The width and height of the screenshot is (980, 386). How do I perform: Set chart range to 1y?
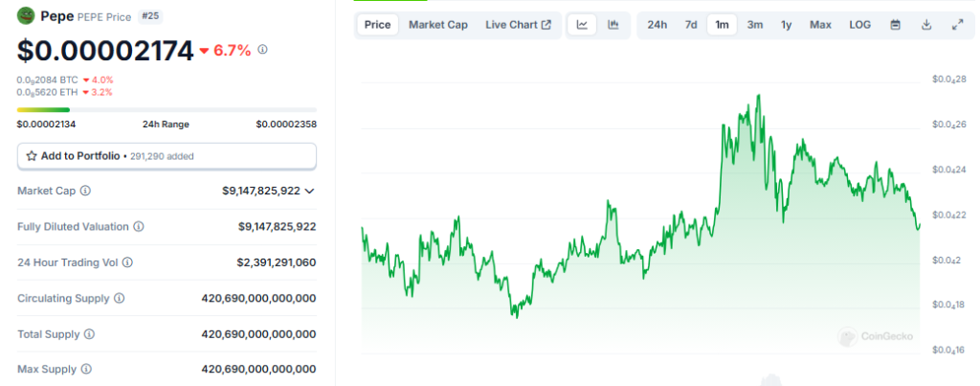pyautogui.click(x=786, y=25)
